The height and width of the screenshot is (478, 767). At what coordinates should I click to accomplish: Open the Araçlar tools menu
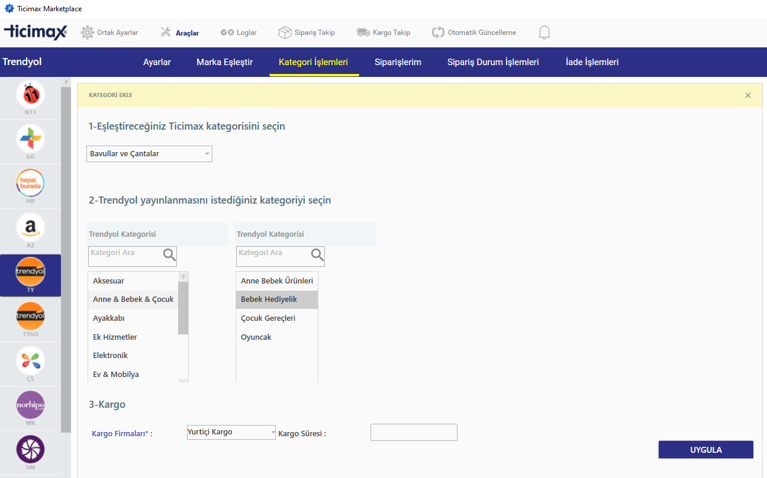[180, 32]
